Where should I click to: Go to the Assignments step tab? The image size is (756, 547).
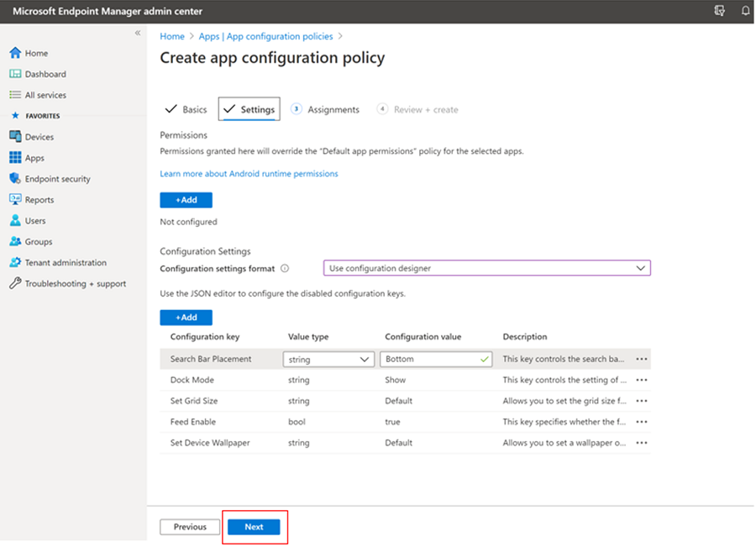[325, 109]
